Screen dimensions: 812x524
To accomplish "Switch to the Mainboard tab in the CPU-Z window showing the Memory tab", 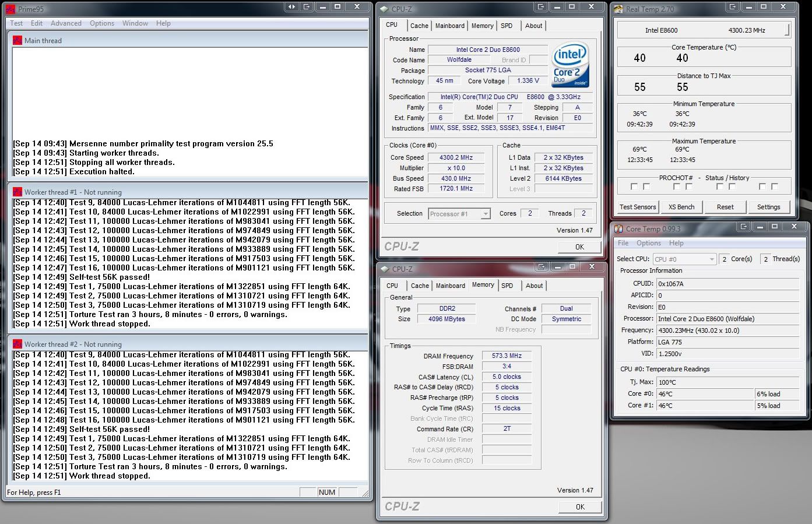I will (451, 286).
